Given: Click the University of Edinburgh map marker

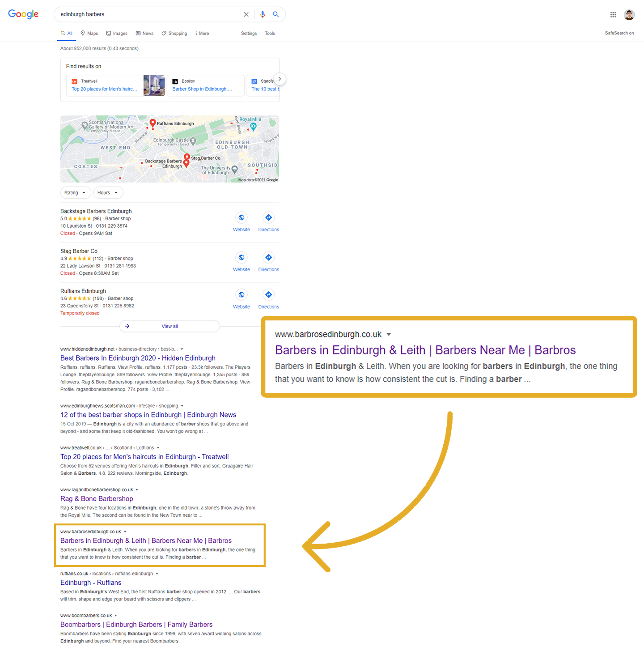Looking at the screenshot, I should click(x=234, y=170).
